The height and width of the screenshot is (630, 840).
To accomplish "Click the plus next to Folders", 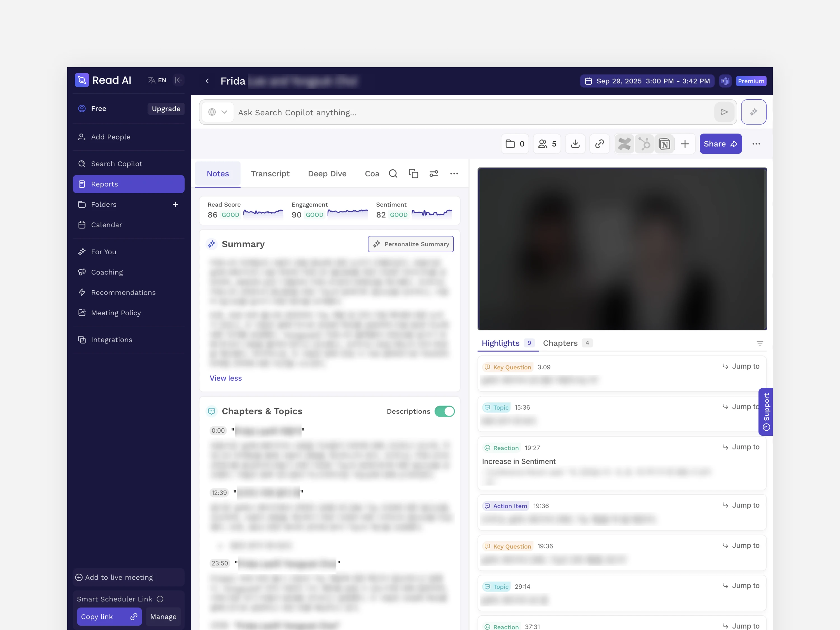I will pyautogui.click(x=176, y=205).
